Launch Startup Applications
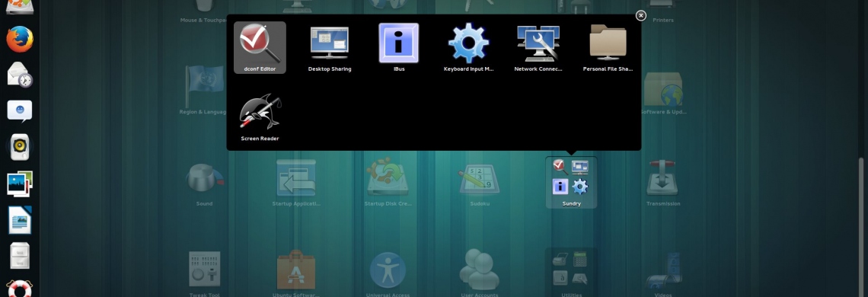868x297 pixels. (296, 182)
